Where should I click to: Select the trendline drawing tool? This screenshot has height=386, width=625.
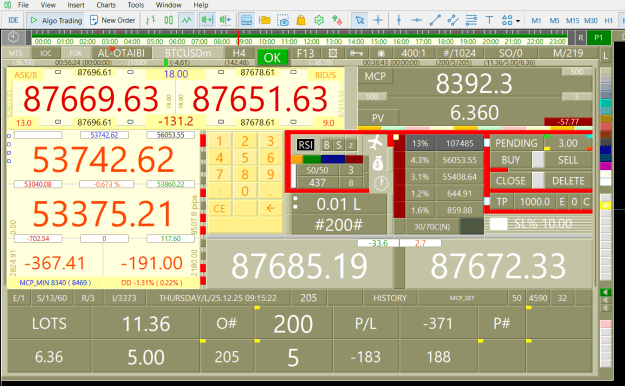pos(435,20)
